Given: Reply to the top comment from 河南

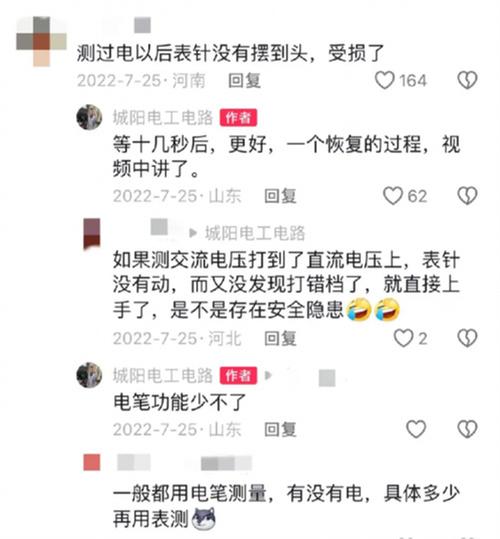Looking at the screenshot, I should click(244, 80).
